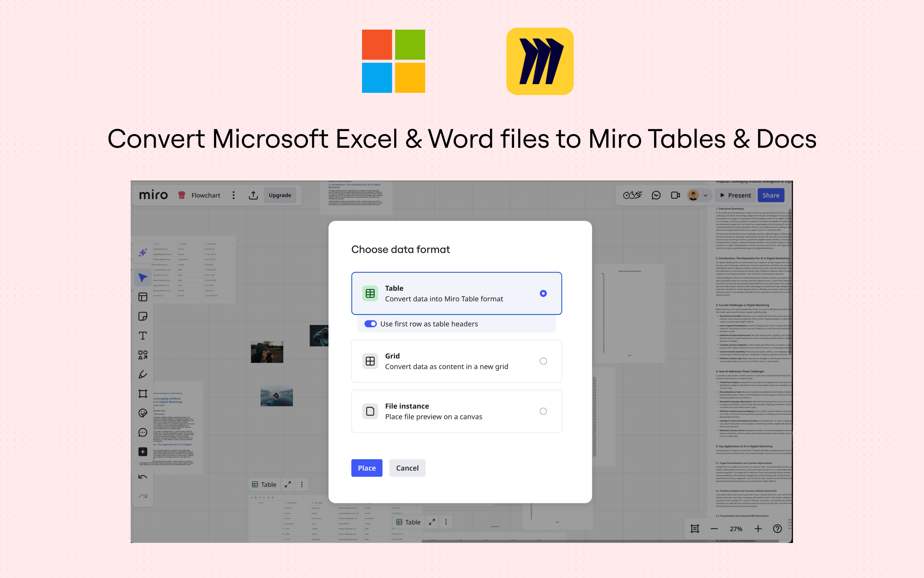This screenshot has width=924, height=578.
Task: Click the frames panel icon near zoom
Action: point(694,529)
